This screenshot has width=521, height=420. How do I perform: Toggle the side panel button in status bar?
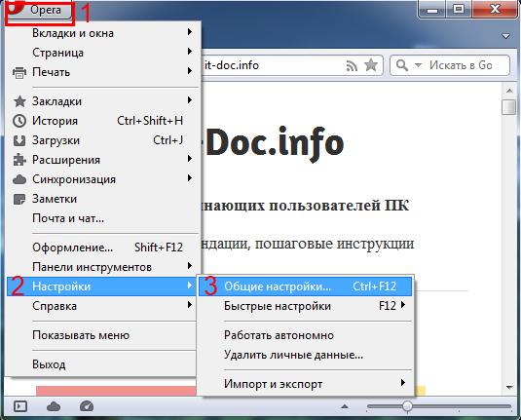point(20,406)
